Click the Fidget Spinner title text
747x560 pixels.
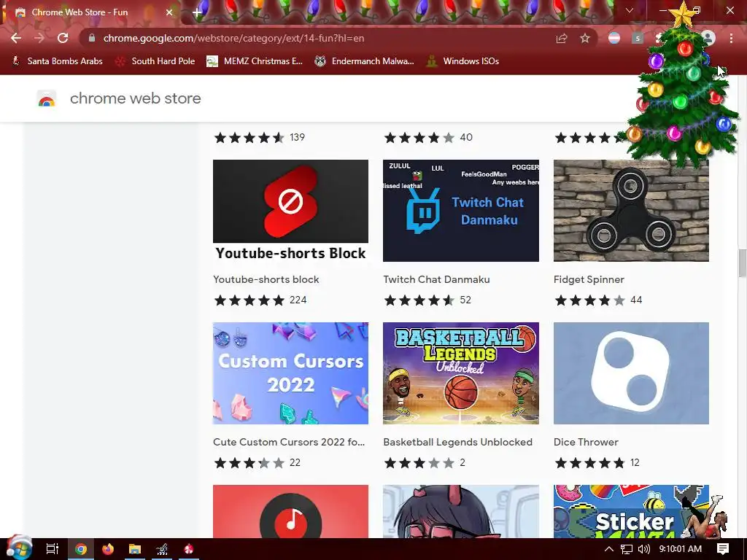[589, 279]
